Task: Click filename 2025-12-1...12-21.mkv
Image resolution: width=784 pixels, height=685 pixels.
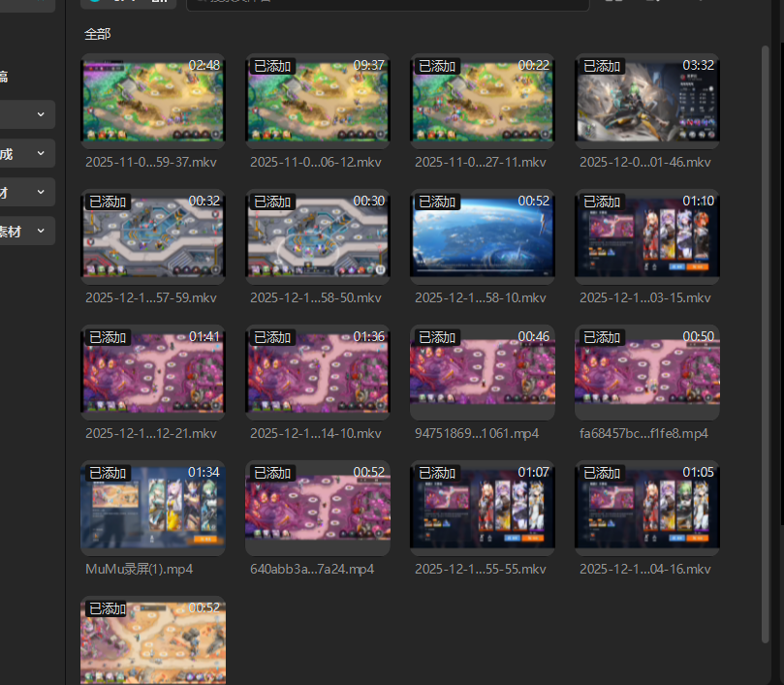Action: point(151,433)
